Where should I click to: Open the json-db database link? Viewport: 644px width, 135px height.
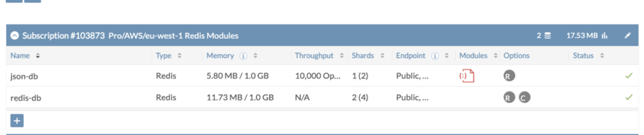coord(24,76)
